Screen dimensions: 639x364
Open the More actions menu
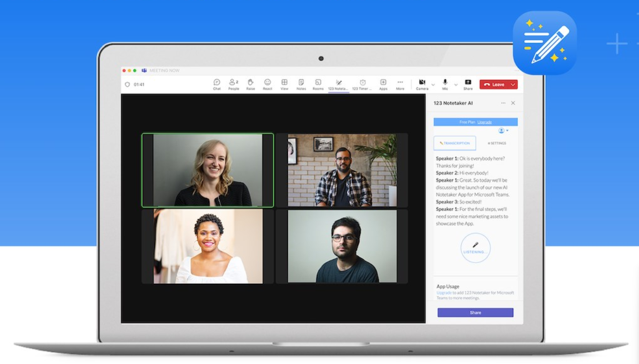(400, 84)
